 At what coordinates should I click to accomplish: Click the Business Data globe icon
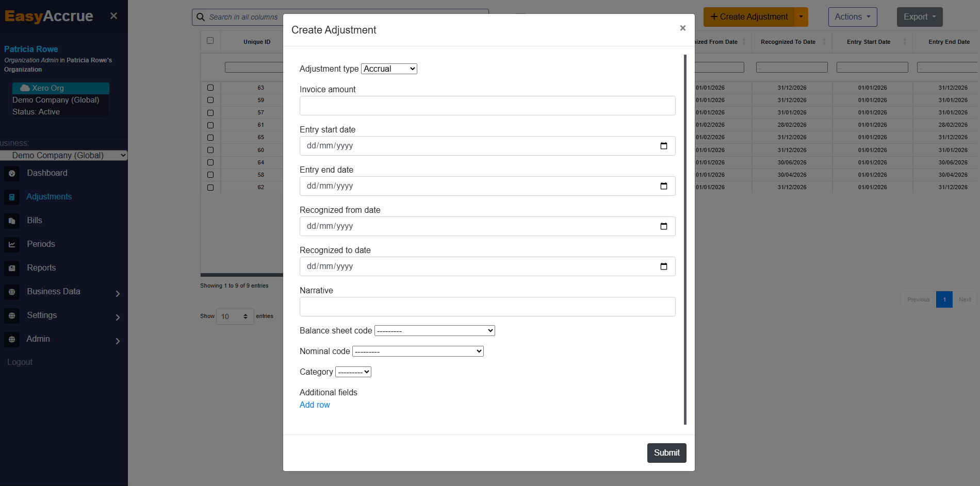click(x=12, y=292)
